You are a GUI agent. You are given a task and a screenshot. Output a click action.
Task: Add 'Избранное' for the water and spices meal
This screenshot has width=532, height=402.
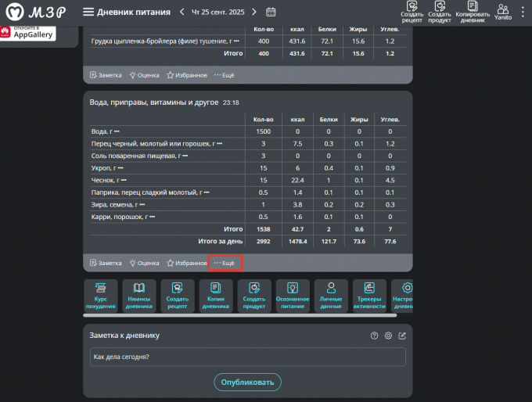point(186,263)
